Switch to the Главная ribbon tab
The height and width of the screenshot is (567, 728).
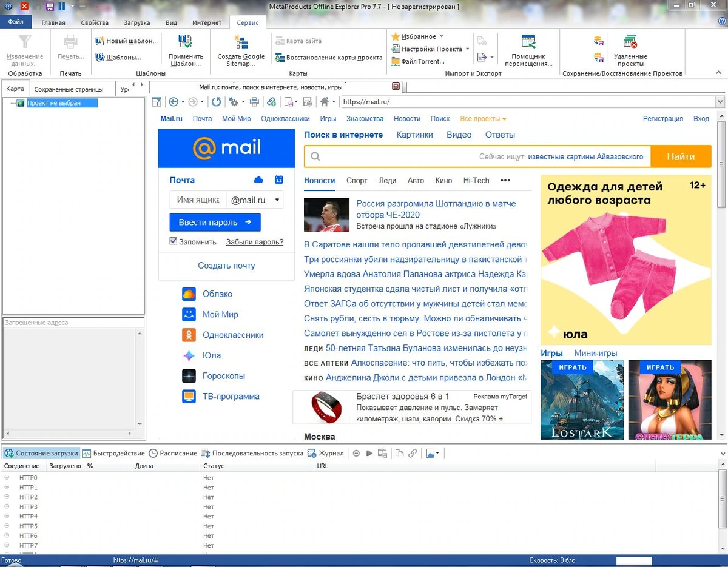point(53,23)
